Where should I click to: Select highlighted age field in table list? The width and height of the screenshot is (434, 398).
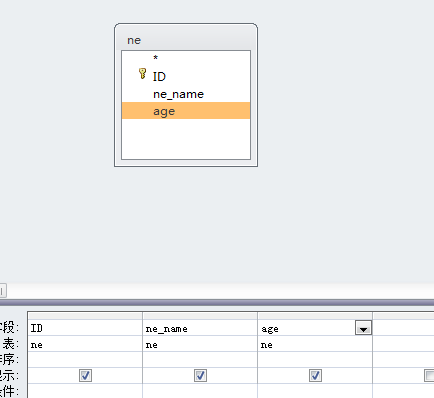pos(186,111)
